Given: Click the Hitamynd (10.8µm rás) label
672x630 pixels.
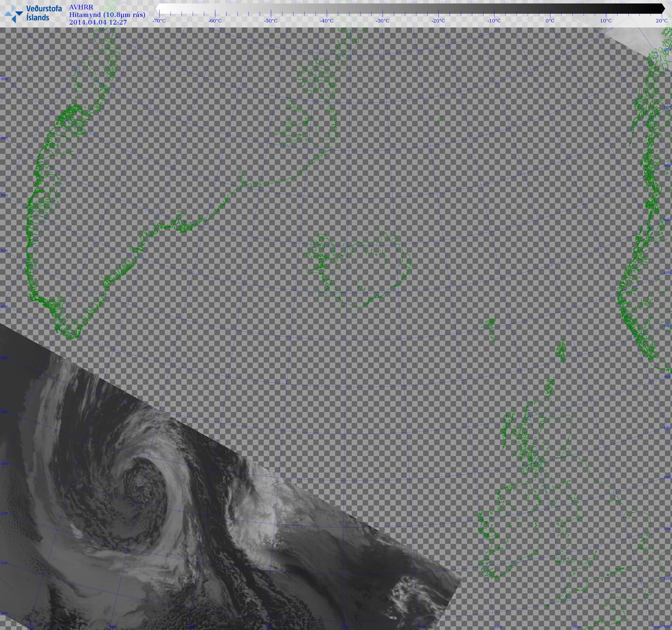Looking at the screenshot, I should tap(107, 14).
